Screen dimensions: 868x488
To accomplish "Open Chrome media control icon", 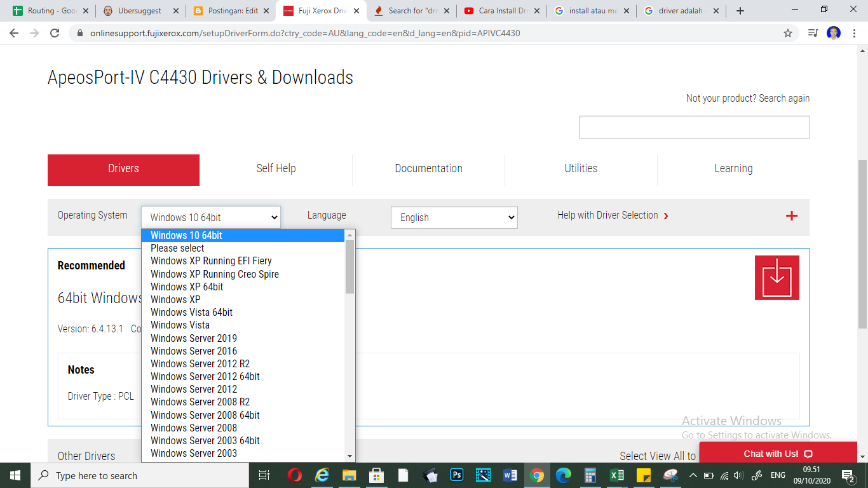I will coord(813,33).
